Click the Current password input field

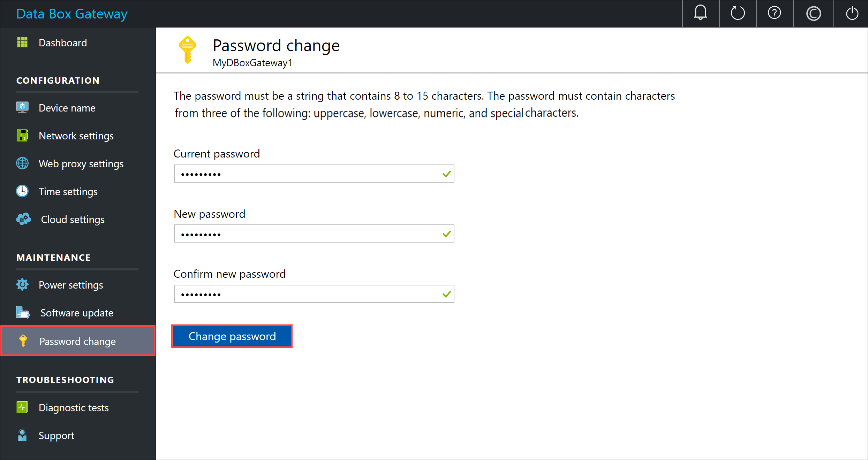point(314,174)
